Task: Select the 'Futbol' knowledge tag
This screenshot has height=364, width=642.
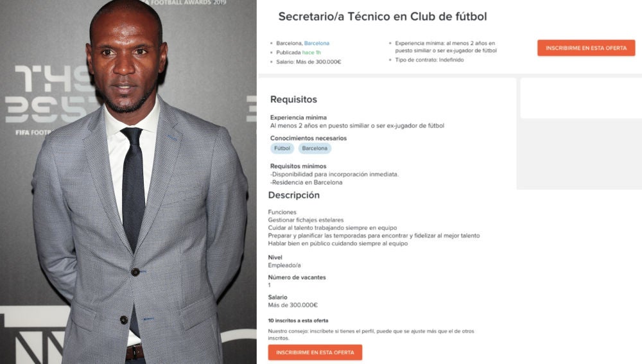Action: tap(282, 148)
